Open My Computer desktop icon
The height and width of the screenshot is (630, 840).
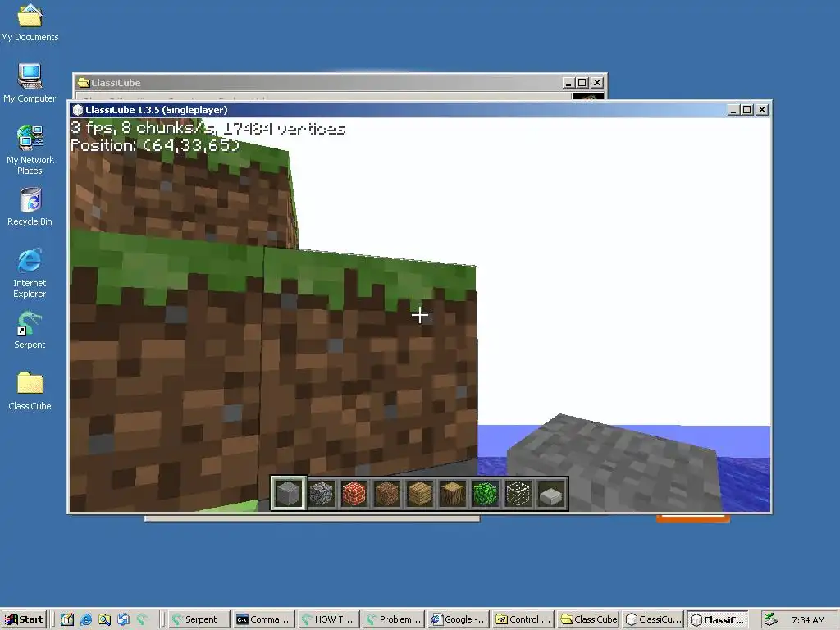[30, 83]
